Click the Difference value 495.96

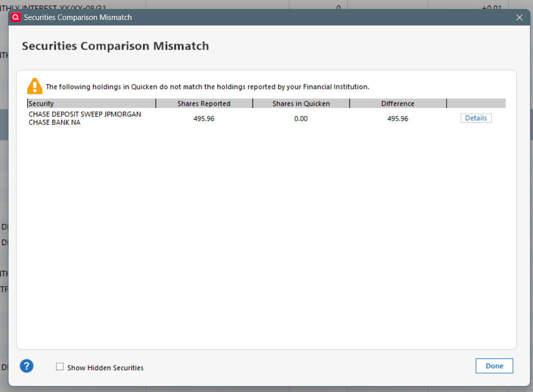click(x=397, y=118)
